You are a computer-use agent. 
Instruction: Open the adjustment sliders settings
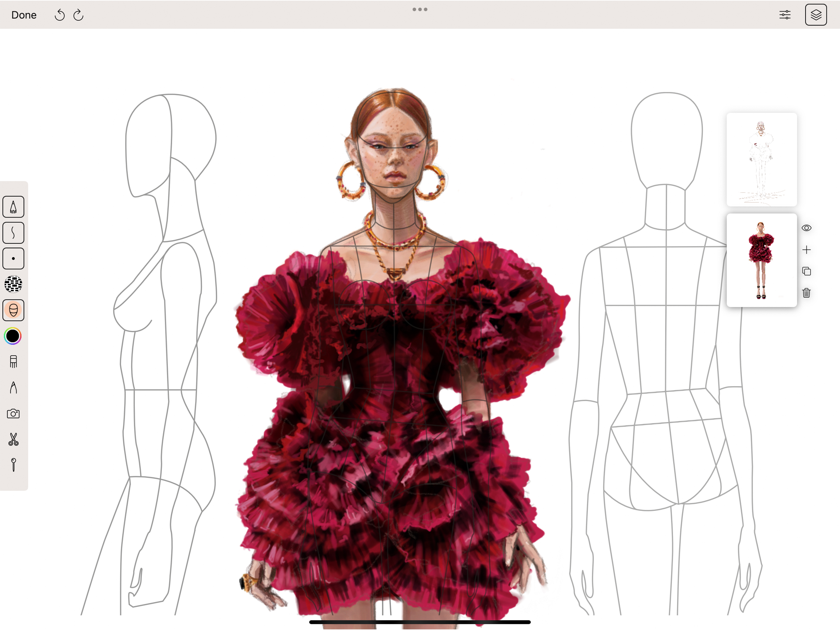tap(785, 15)
